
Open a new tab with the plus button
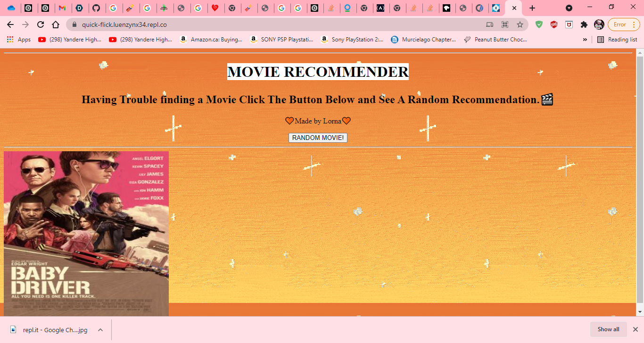(x=532, y=8)
